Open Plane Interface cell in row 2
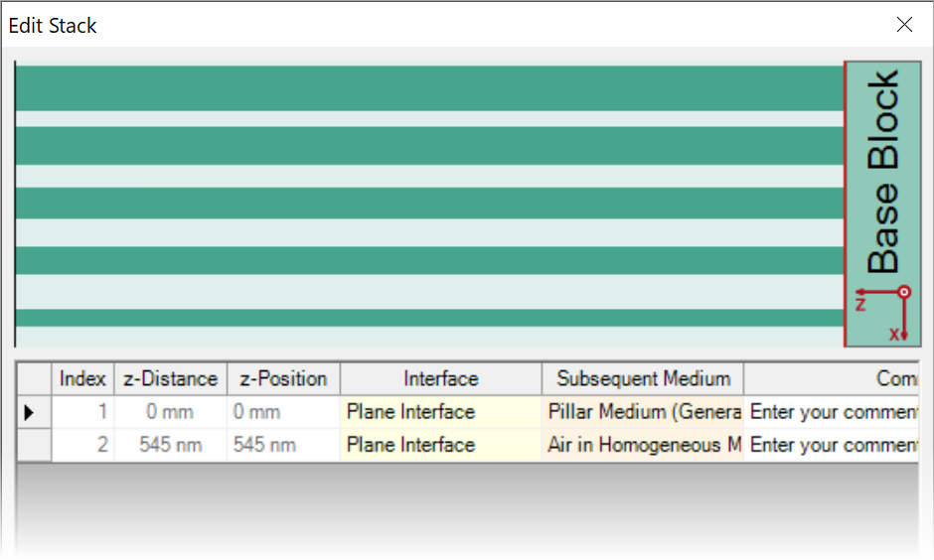 [441, 445]
